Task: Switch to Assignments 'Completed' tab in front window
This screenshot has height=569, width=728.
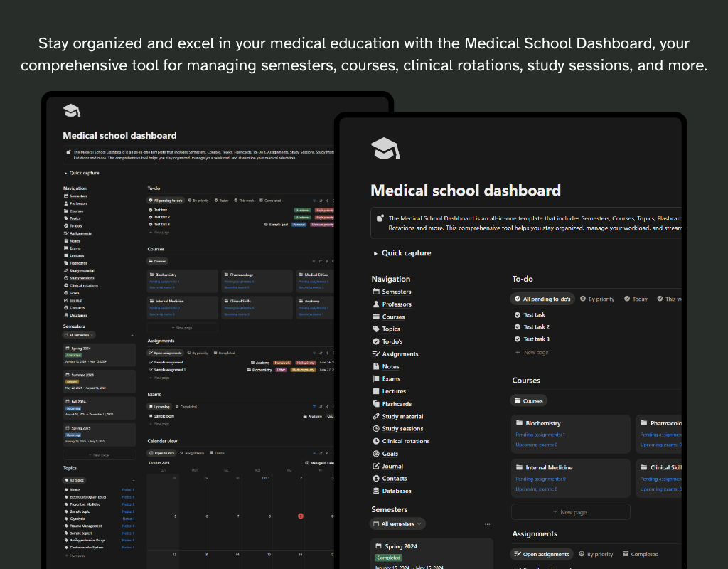Action: click(641, 554)
